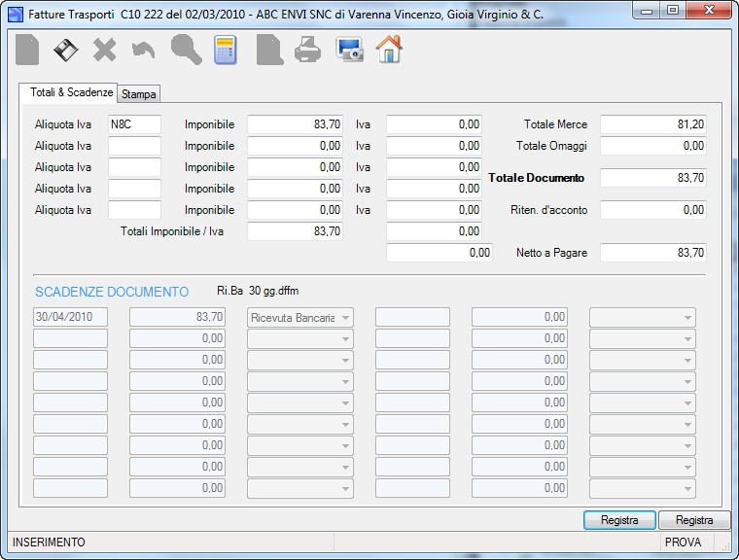
Task: Click the rightmost Registra button
Action: click(693, 520)
